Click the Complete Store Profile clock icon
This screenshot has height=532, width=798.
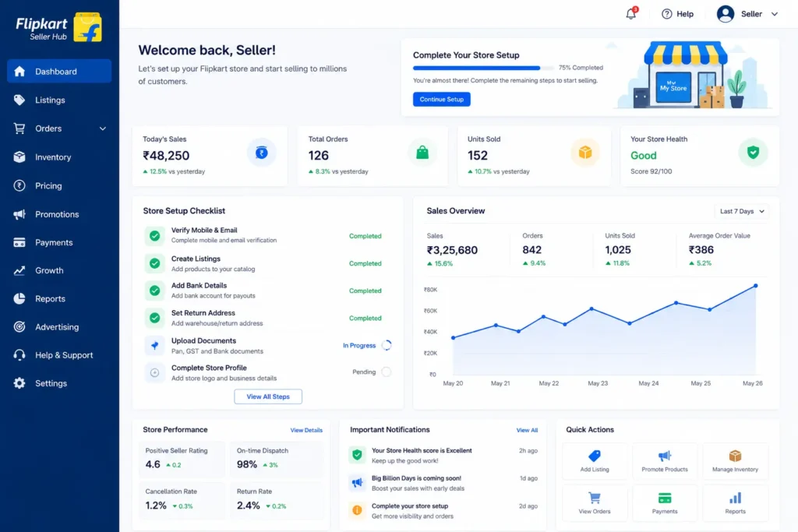[x=155, y=373]
